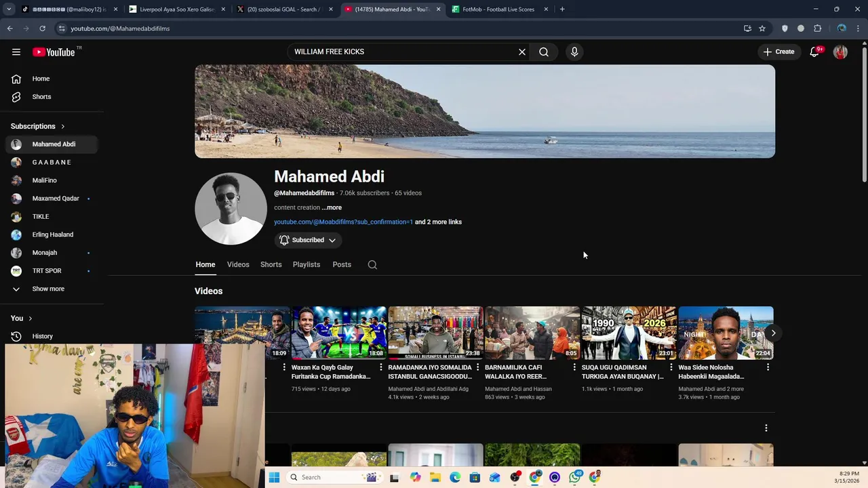Open options menu for 'Waa Sidee Nolosha' video
This screenshot has width=868, height=488.
point(768,367)
